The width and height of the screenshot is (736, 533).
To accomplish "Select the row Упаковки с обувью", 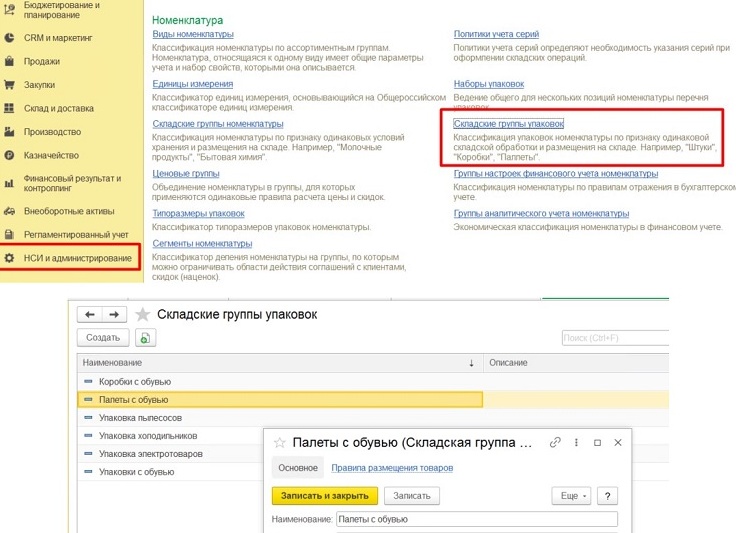I will [171, 472].
